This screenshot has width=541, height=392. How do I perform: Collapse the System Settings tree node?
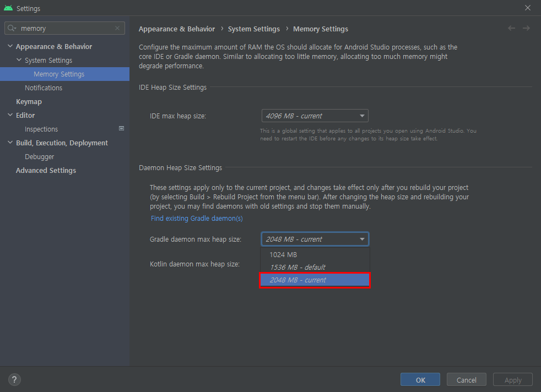(19, 59)
